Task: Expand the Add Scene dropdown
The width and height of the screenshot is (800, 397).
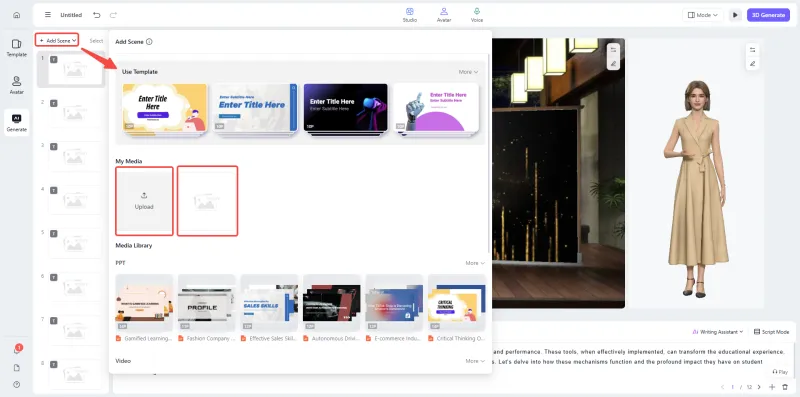Action: (x=57, y=40)
